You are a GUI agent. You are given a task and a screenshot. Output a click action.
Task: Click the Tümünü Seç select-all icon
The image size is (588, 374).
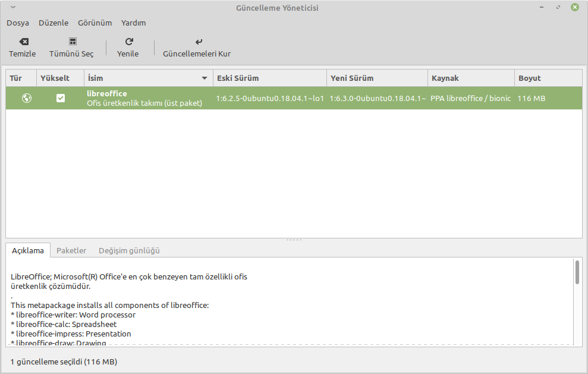coord(73,41)
